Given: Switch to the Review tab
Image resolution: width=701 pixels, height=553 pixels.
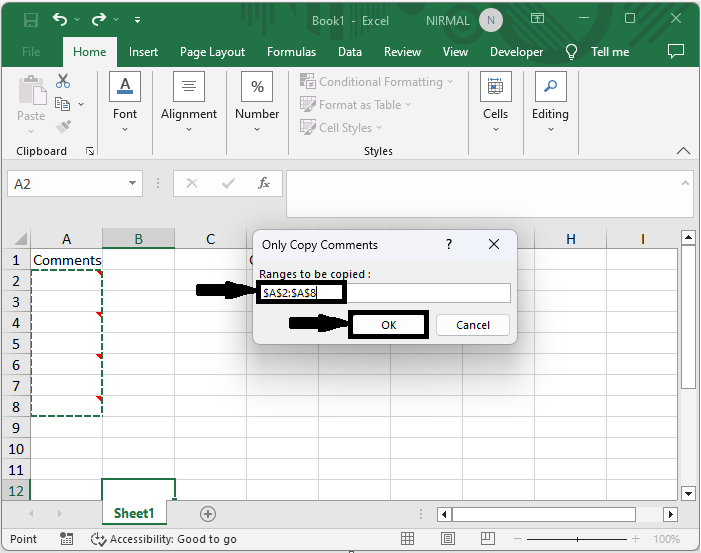Looking at the screenshot, I should coord(402,52).
